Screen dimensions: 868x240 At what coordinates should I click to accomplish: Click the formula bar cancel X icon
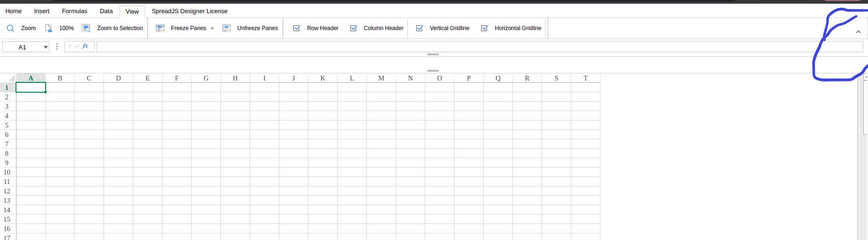click(70, 46)
